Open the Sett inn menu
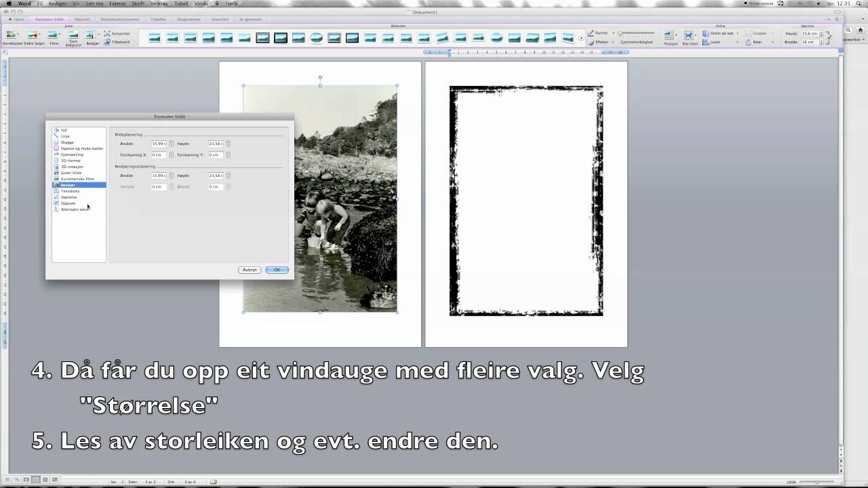 pos(94,3)
